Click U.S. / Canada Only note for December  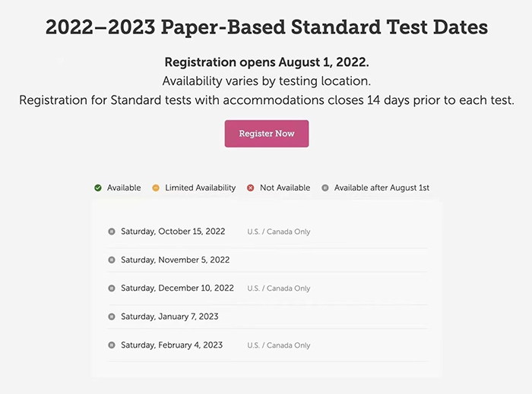pos(279,288)
